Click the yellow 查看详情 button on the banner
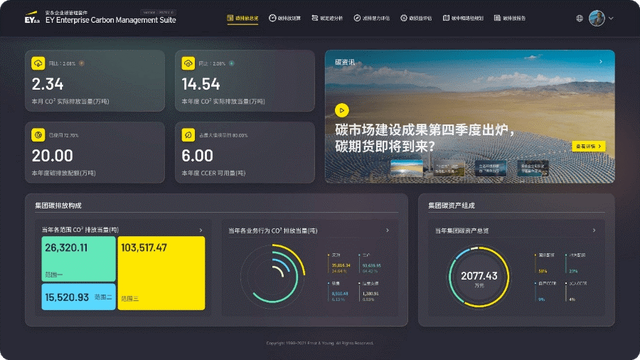This screenshot has width=640, height=360. [588, 146]
